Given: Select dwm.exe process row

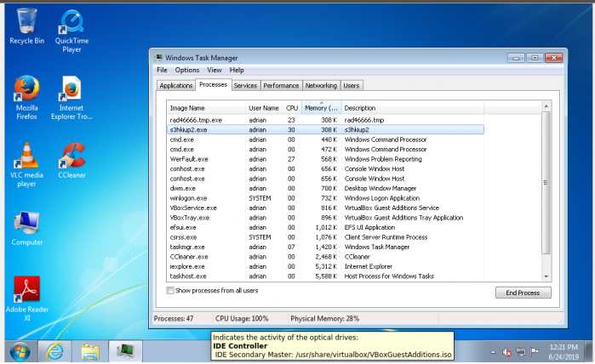Looking at the screenshot, I should click(325, 189).
